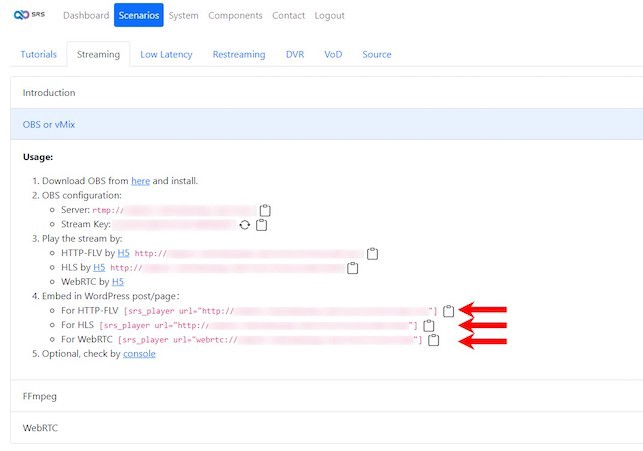
Task: Go to Dashboard in top navigation
Action: [86, 16]
